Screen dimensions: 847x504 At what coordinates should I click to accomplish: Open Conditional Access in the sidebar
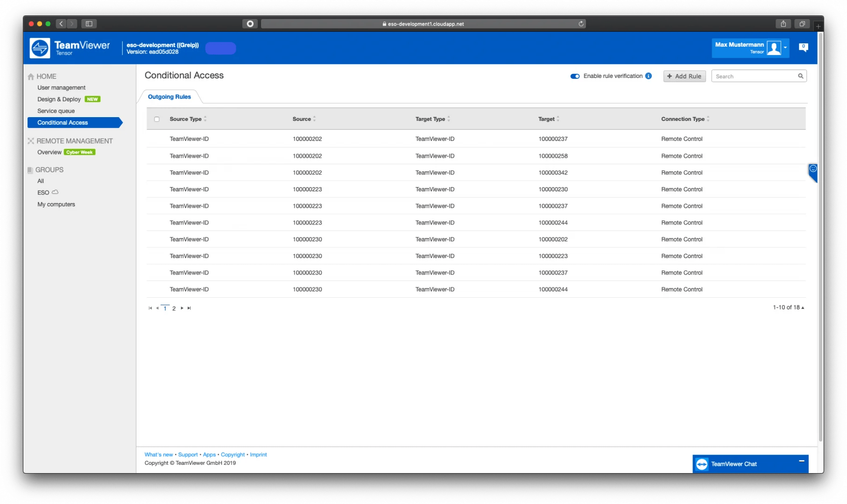(x=61, y=123)
